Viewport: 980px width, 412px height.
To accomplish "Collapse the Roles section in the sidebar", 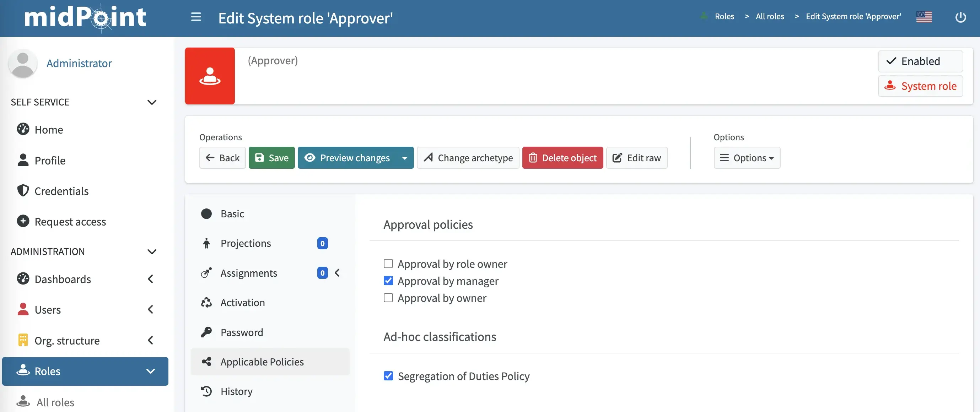I will (151, 371).
